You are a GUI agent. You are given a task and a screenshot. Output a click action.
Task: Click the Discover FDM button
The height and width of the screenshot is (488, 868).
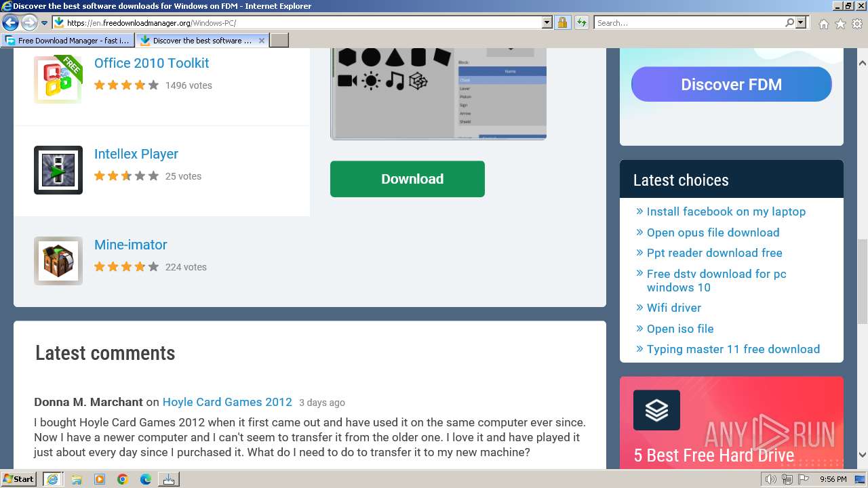coord(731,84)
